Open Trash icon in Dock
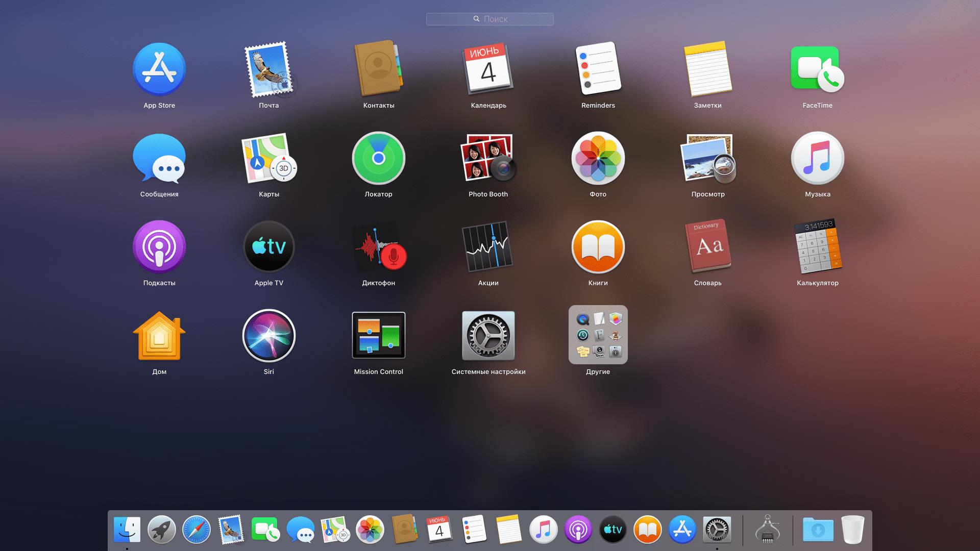 point(850,530)
